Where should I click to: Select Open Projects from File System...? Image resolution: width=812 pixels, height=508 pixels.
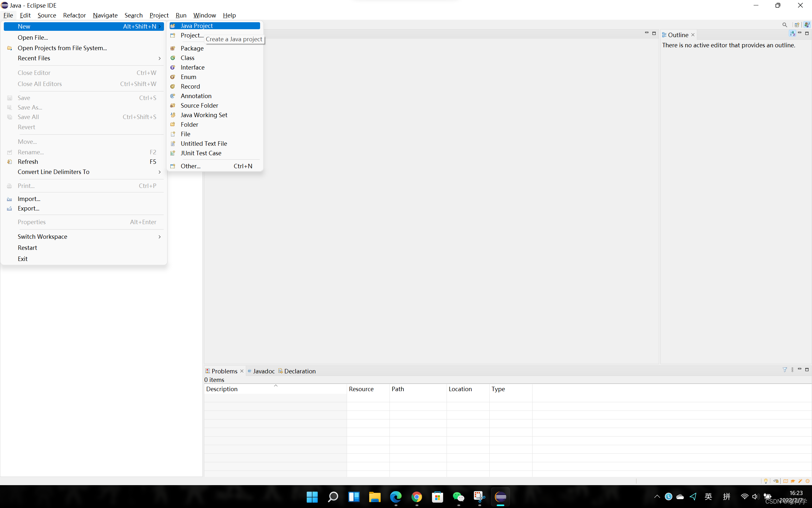pyautogui.click(x=83, y=48)
